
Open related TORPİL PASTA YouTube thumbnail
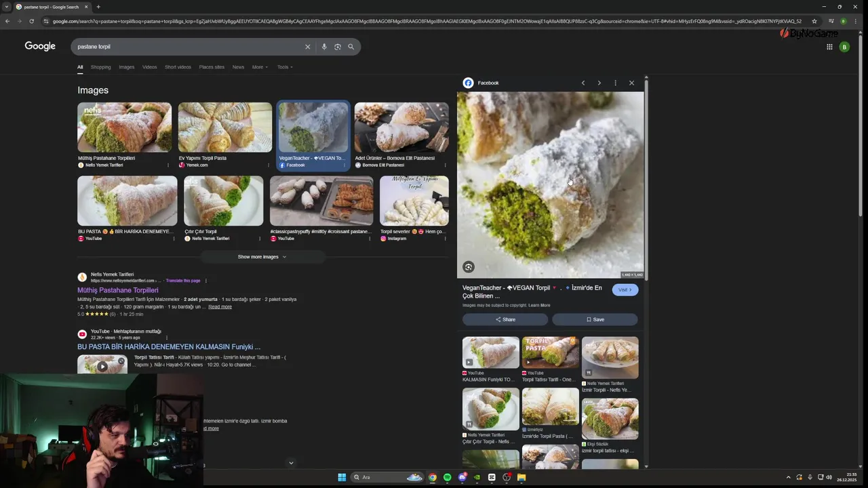click(551, 352)
